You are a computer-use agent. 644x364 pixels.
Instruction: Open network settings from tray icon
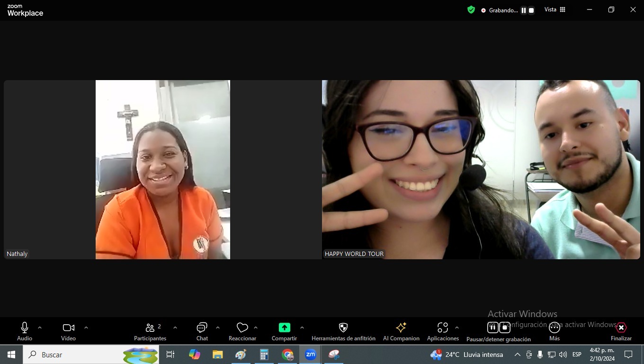(552, 355)
